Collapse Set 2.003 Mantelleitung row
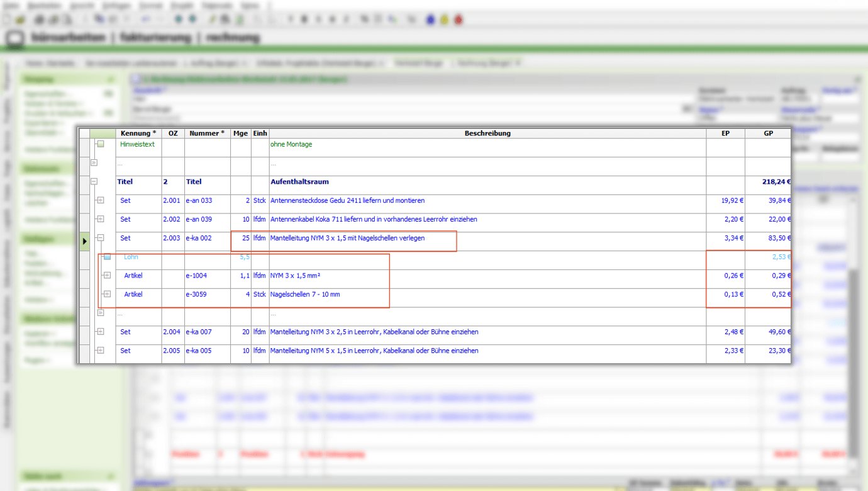Viewport: 868px width, 491px height. point(101,238)
